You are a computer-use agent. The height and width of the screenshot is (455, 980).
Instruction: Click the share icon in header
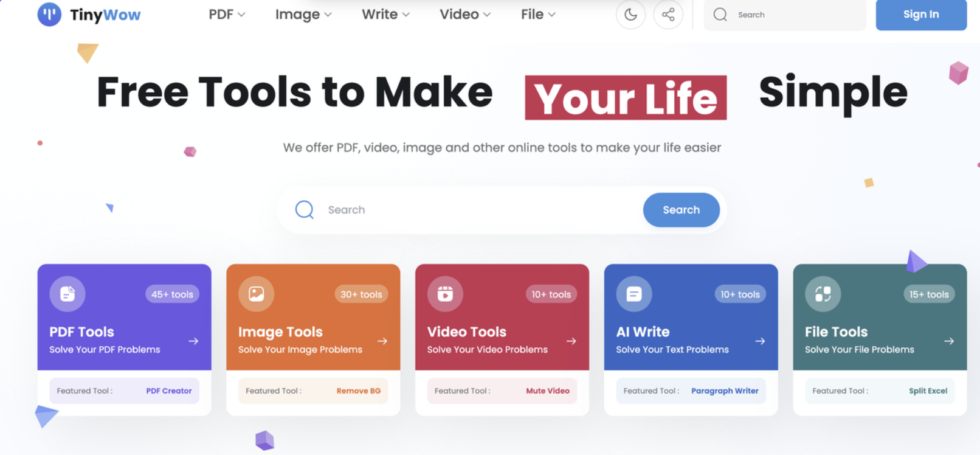[668, 15]
